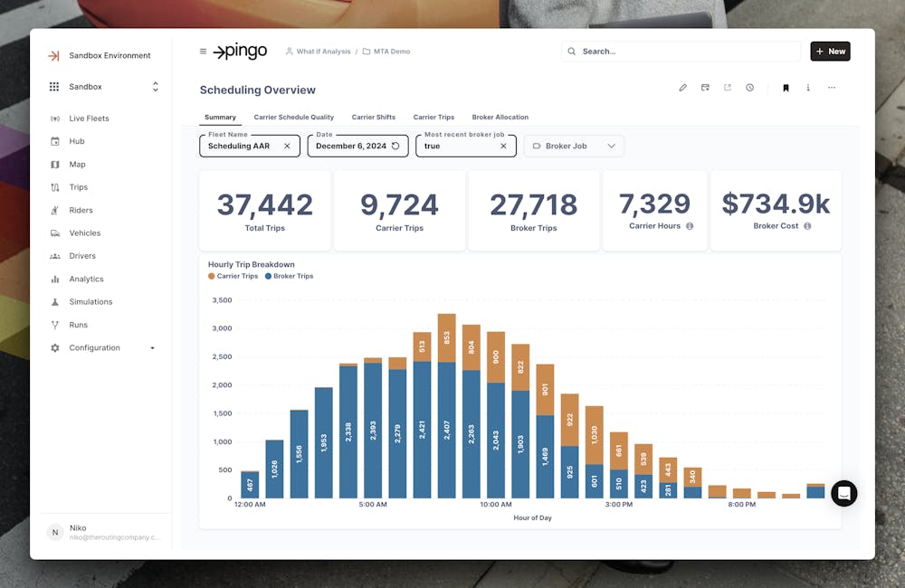
Task: Open the Map section icon
Action: coord(55,165)
